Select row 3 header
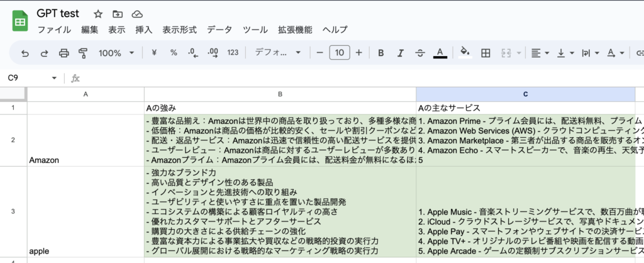This screenshot has width=644, height=263. 13,211
